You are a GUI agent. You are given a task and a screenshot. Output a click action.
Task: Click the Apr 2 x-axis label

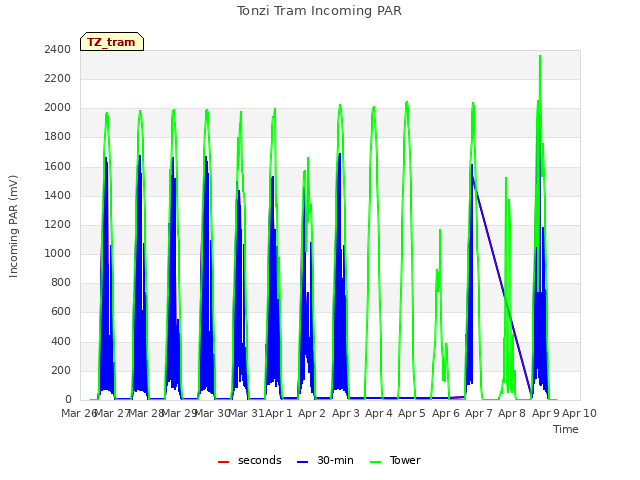pos(312,413)
